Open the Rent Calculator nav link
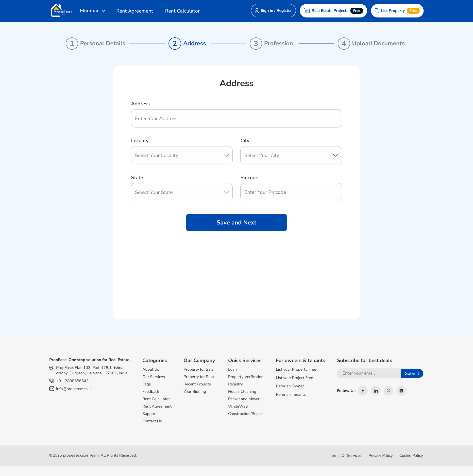The width and height of the screenshot is (473, 476). pos(182,11)
